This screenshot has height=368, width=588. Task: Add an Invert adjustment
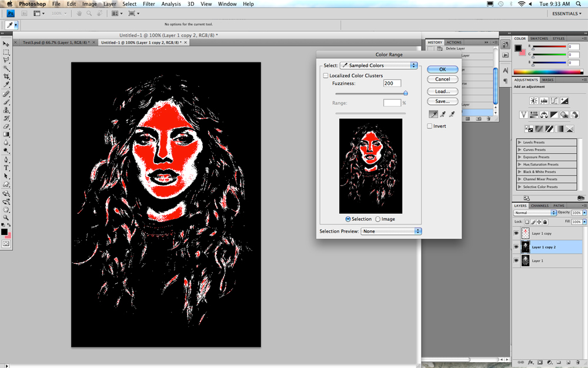(x=529, y=129)
